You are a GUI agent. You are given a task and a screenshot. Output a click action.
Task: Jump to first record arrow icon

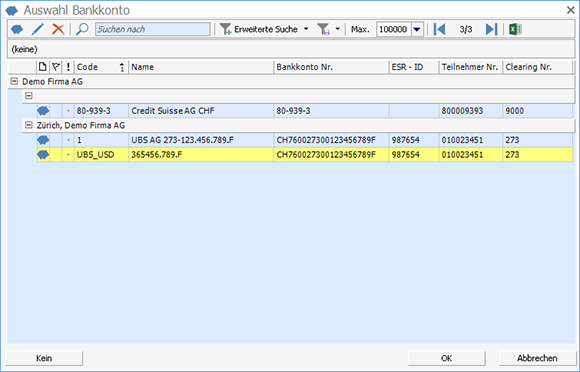(439, 29)
